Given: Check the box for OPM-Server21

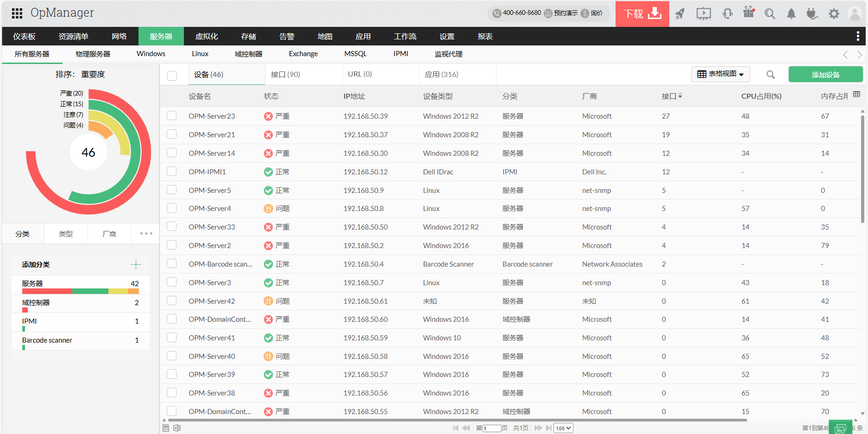Looking at the screenshot, I should (x=172, y=134).
